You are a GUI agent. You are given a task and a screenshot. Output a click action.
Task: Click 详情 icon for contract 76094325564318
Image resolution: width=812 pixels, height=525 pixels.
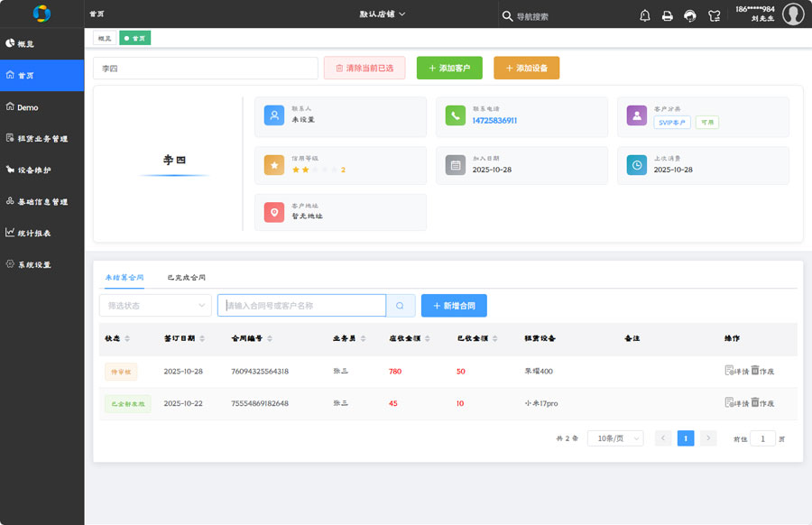click(x=730, y=371)
